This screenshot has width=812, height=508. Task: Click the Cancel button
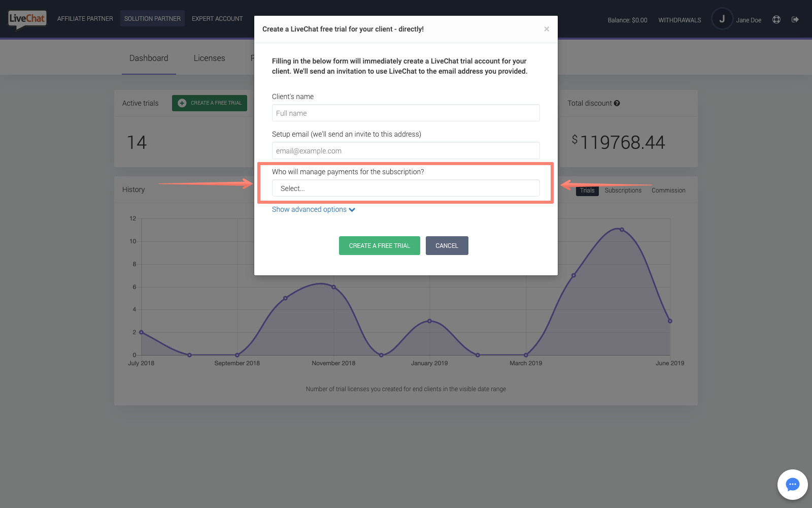[447, 245]
